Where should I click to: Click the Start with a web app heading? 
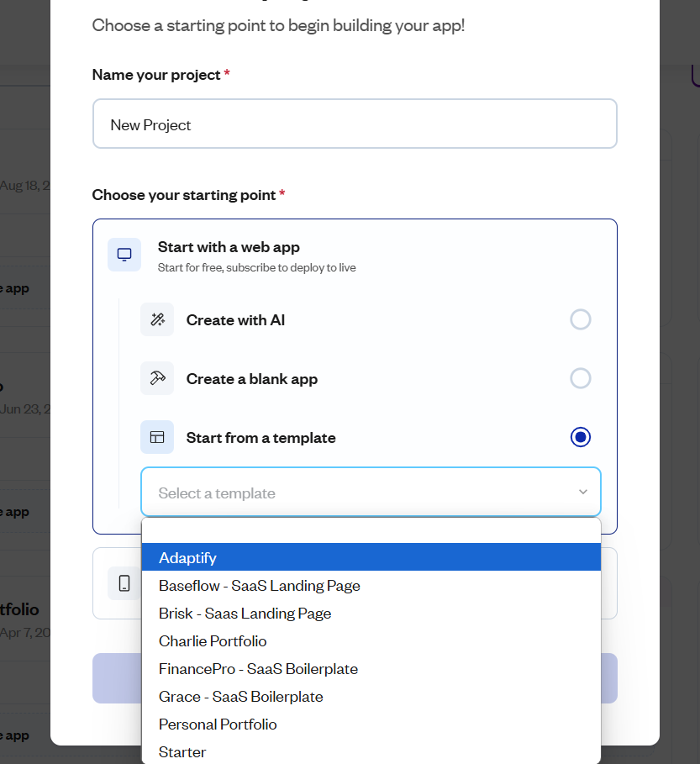229,247
